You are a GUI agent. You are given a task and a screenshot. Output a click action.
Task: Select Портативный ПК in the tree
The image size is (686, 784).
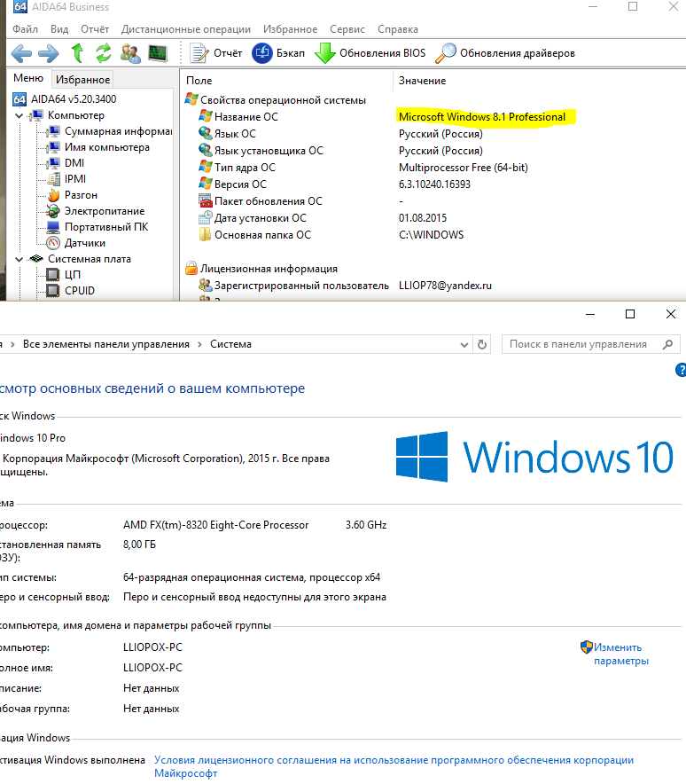pyautogui.click(x=97, y=227)
